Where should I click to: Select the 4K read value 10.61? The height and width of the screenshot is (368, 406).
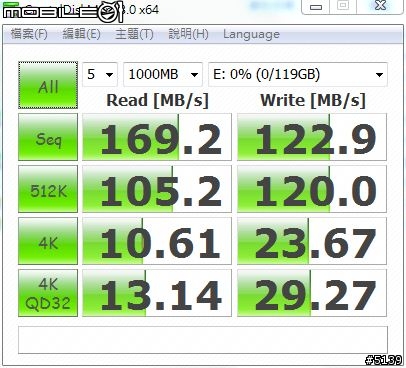coord(157,241)
